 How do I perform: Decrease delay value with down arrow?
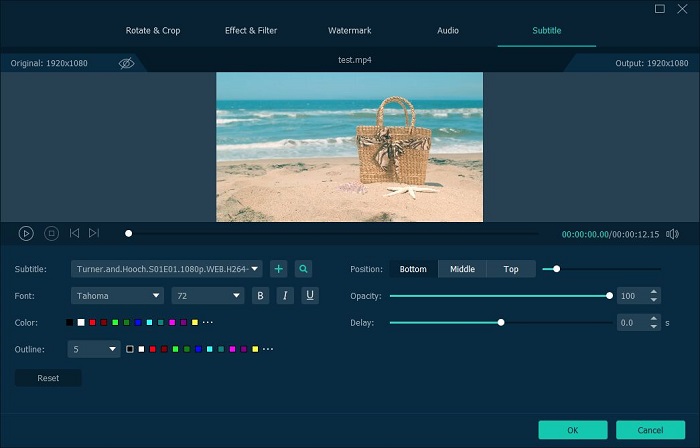click(x=654, y=326)
